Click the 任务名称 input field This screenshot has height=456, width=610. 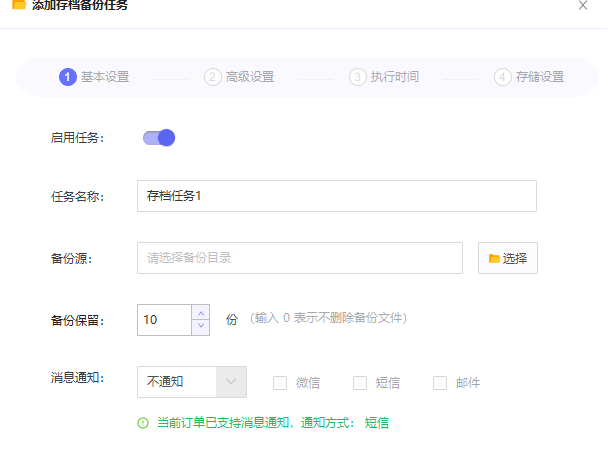click(x=337, y=196)
